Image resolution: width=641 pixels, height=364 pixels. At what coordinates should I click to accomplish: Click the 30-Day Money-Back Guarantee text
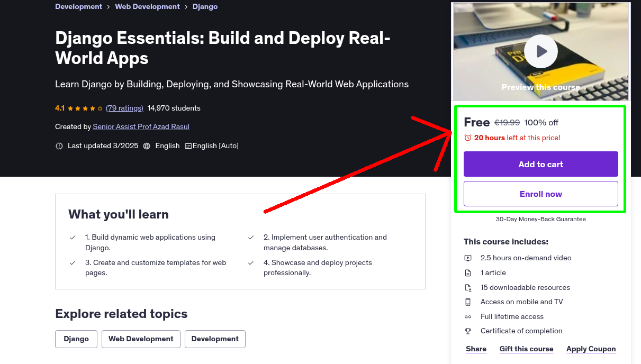coord(540,219)
